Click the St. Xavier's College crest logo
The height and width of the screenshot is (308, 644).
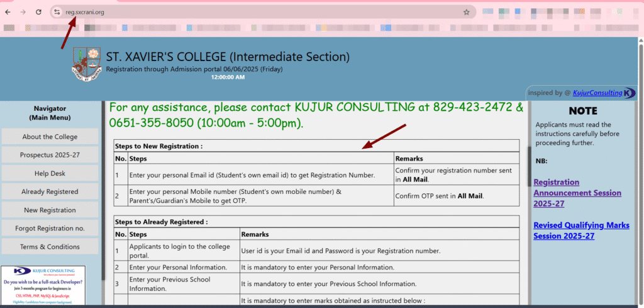pyautogui.click(x=87, y=65)
